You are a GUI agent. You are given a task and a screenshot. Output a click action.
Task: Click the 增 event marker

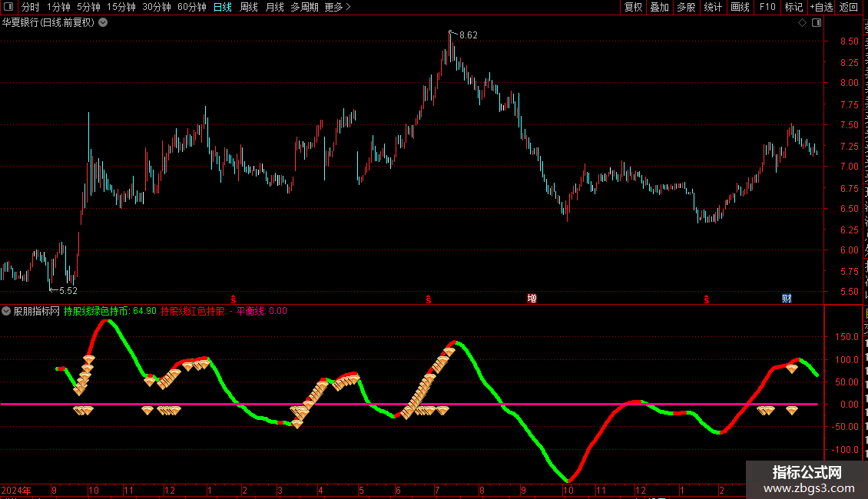click(532, 299)
